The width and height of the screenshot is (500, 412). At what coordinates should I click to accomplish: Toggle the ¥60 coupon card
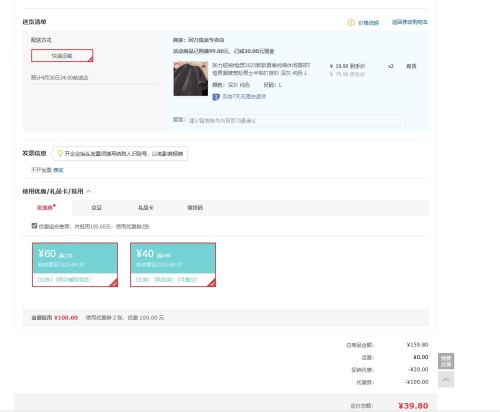click(x=75, y=265)
